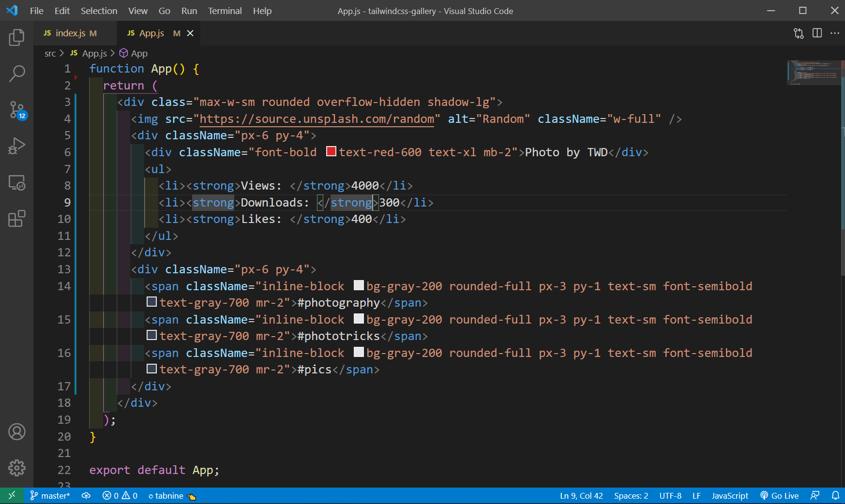Click text-gray-700 swatch before #phototricks
This screenshot has width=845, height=504.
click(151, 335)
